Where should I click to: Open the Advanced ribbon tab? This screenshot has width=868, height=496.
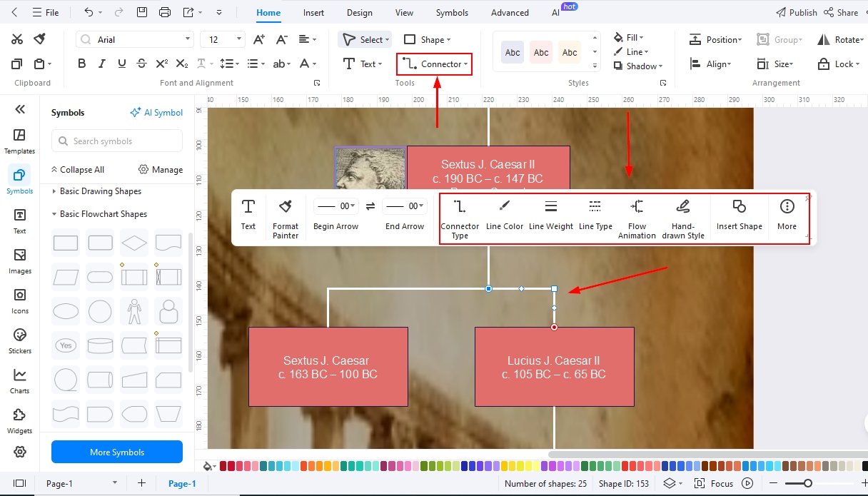pyautogui.click(x=509, y=12)
